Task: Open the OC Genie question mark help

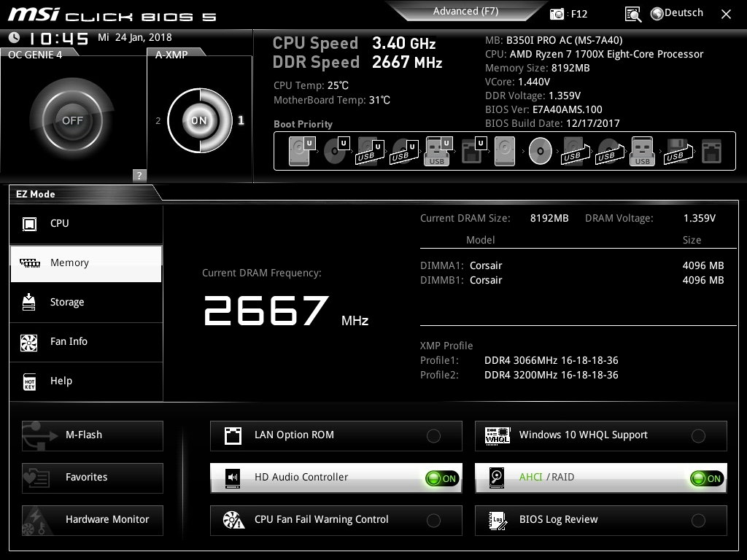Action: 139,175
